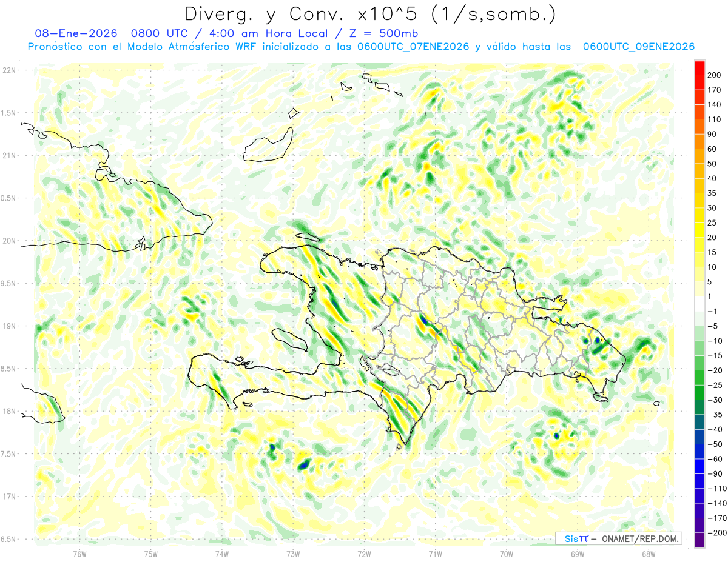Click the '75W' longitude label

pos(151,554)
